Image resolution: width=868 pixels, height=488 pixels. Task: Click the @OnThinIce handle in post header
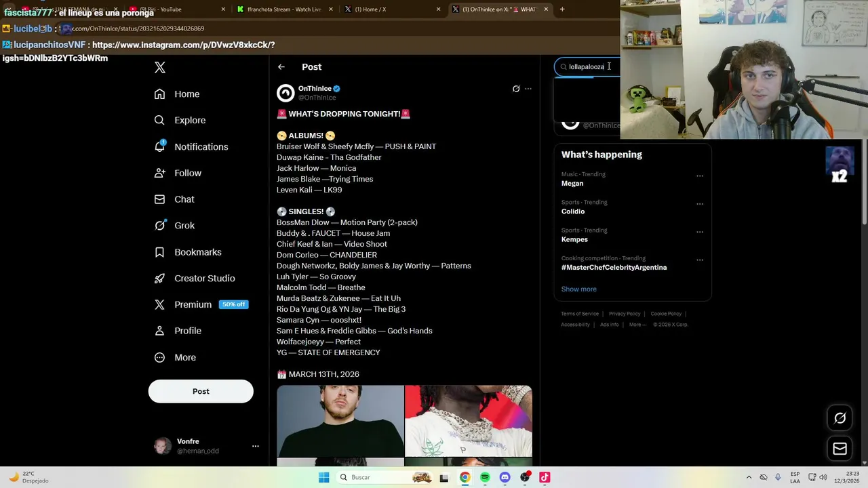coord(317,98)
